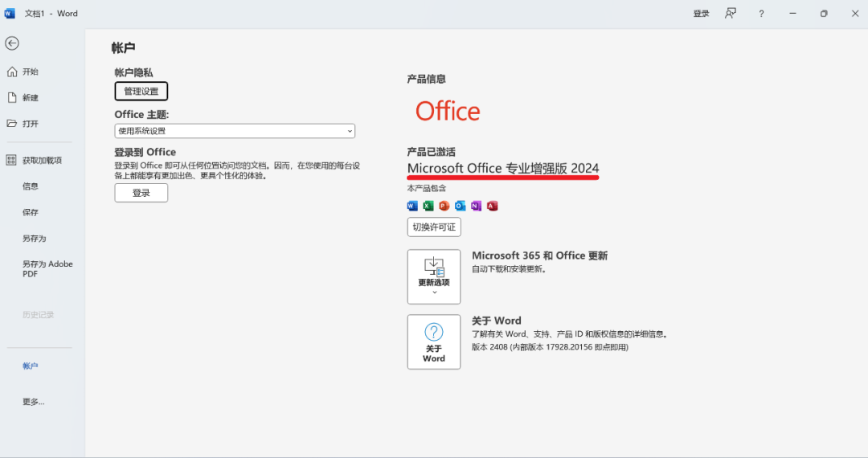Viewport: 868px width, 458px height.
Task: Click the 管理设置 button
Action: click(141, 92)
